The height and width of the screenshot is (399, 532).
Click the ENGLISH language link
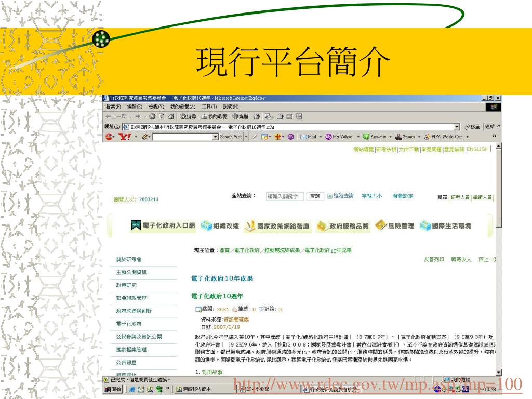pyautogui.click(x=478, y=149)
